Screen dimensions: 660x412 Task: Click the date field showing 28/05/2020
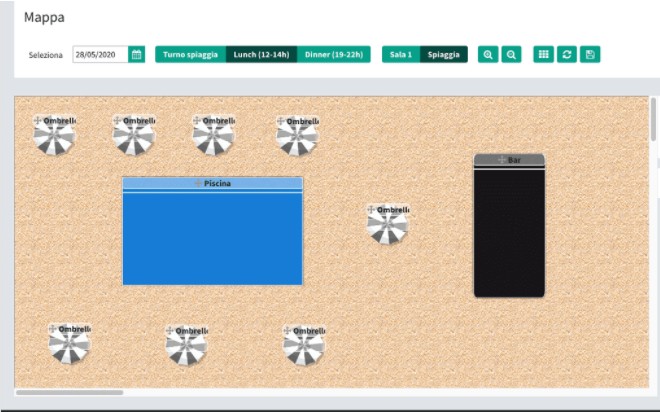tap(100, 55)
